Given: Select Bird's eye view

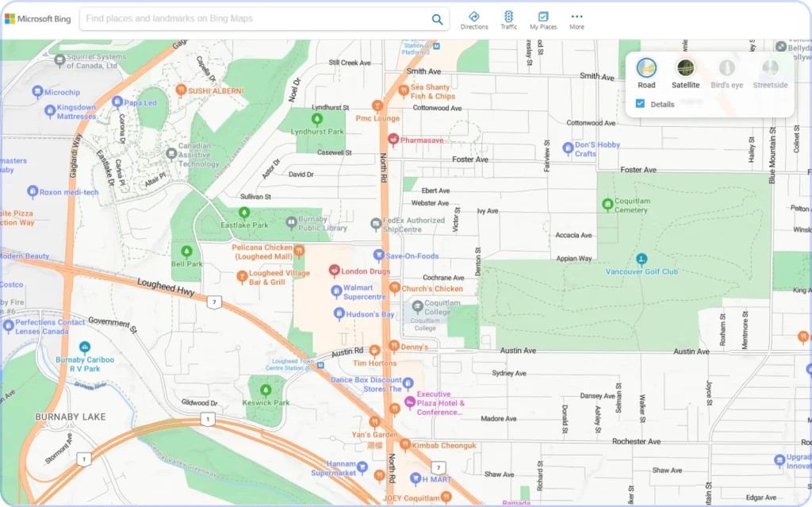Looking at the screenshot, I should pos(726,74).
